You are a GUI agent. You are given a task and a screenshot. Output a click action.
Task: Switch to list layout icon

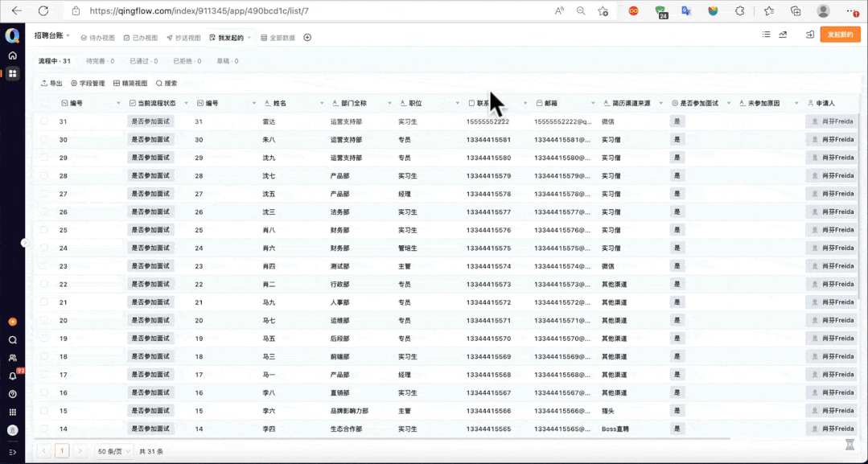pos(766,35)
